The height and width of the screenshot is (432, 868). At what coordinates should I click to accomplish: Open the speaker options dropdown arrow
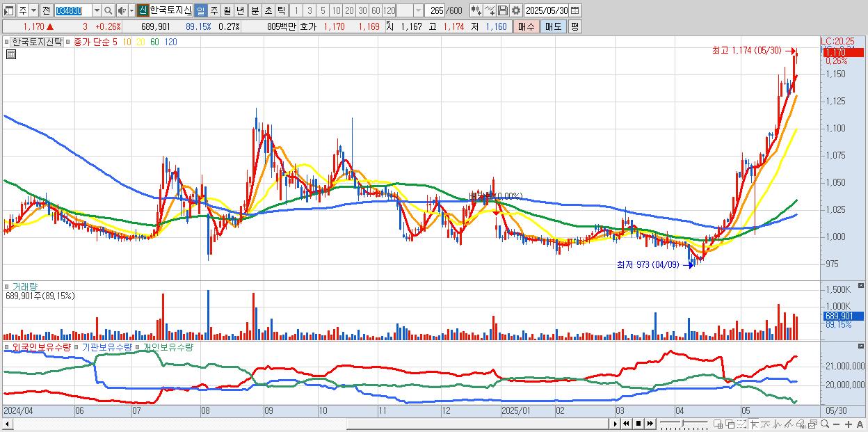(x=131, y=10)
